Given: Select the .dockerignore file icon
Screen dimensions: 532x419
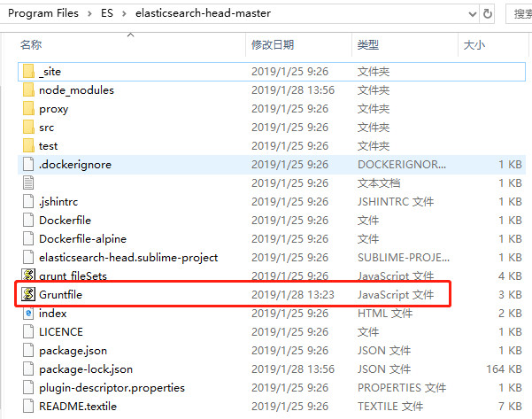Looking at the screenshot, I should point(28,165).
